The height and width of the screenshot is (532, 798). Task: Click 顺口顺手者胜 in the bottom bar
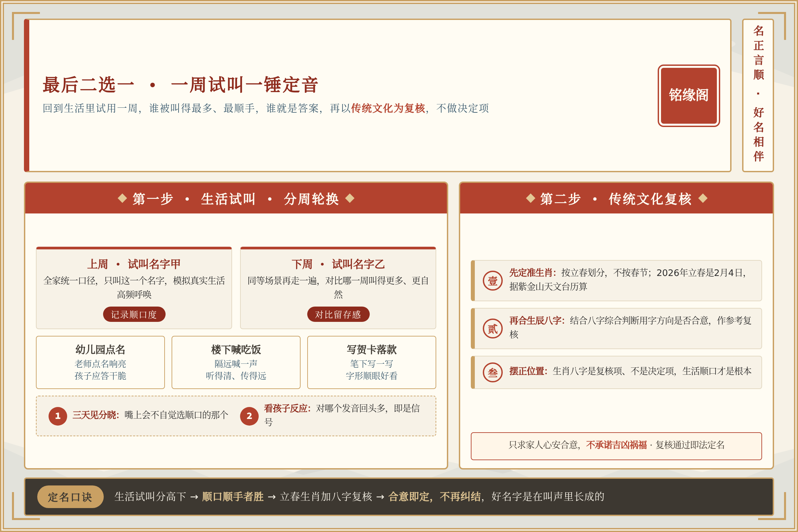[233, 497]
